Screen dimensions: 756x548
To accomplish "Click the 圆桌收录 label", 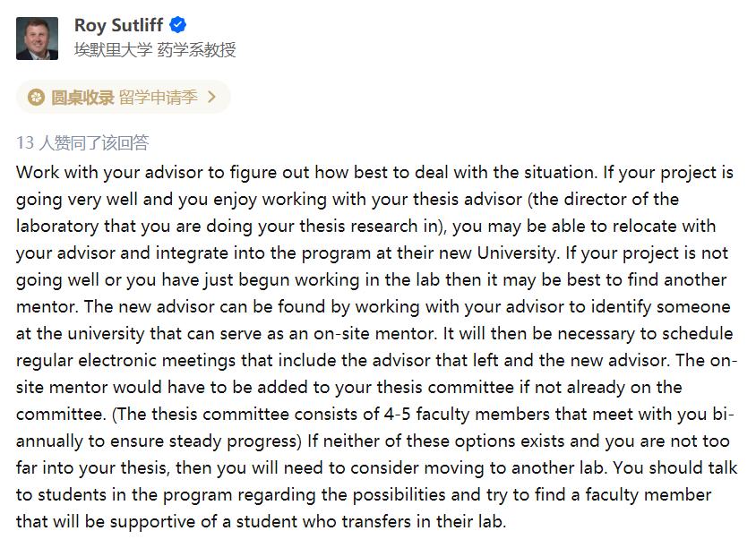I will (x=82, y=98).
